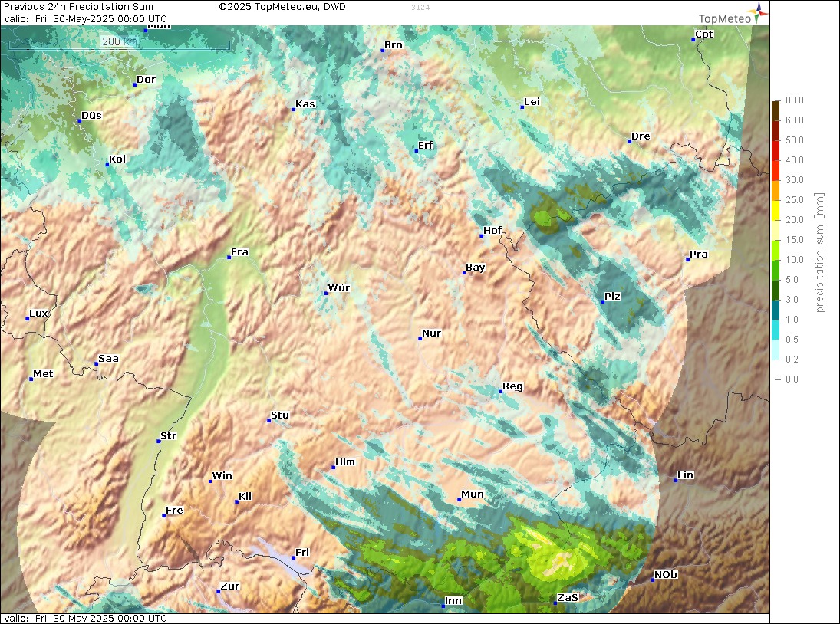The width and height of the screenshot is (840, 624).
Task: Click the Fri city label
Action: 302,552
